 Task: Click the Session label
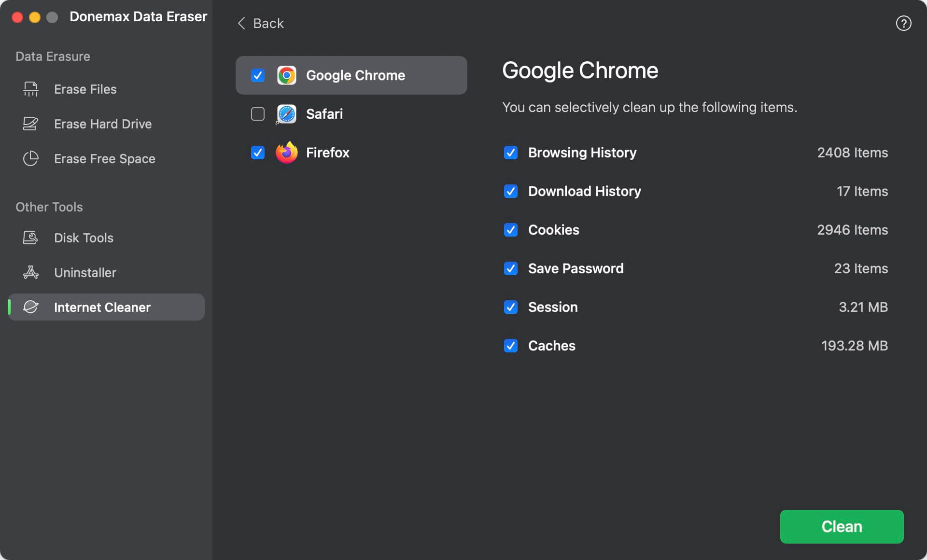click(x=553, y=307)
